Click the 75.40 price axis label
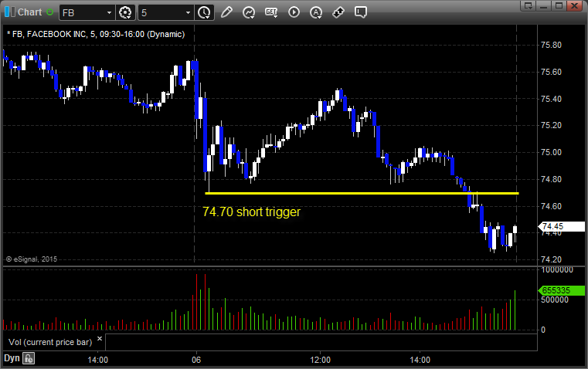The image size is (588, 369). click(x=551, y=99)
